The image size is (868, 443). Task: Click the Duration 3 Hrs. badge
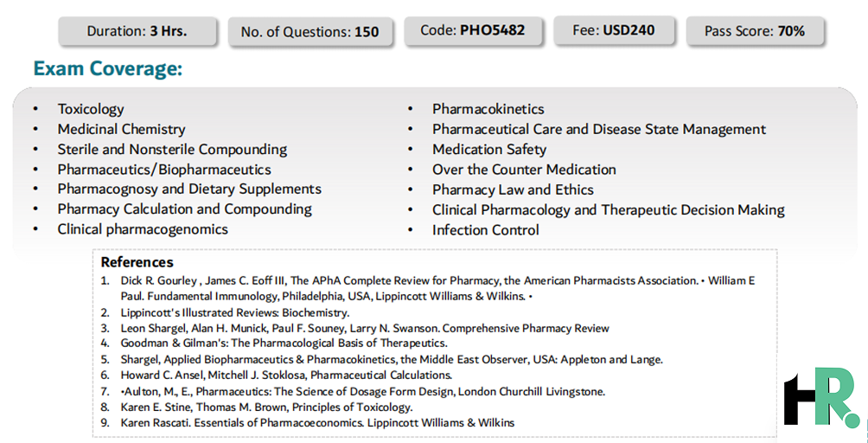(137, 31)
